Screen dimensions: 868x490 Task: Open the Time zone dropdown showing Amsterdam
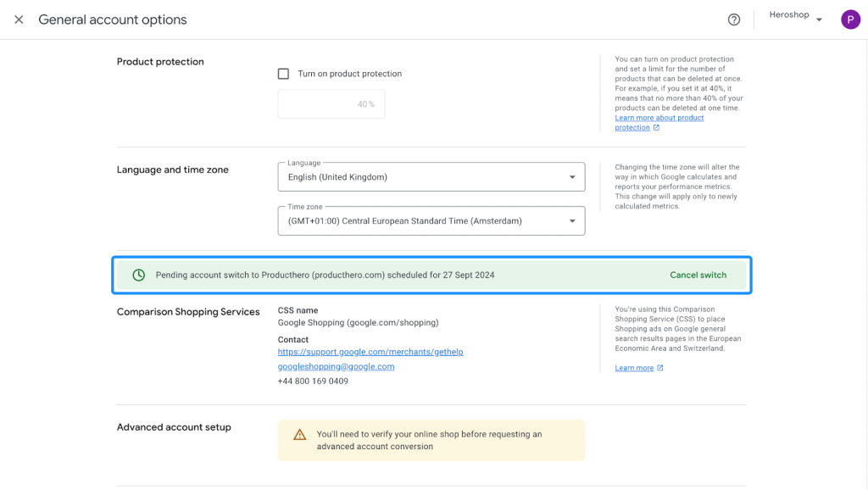coord(431,221)
